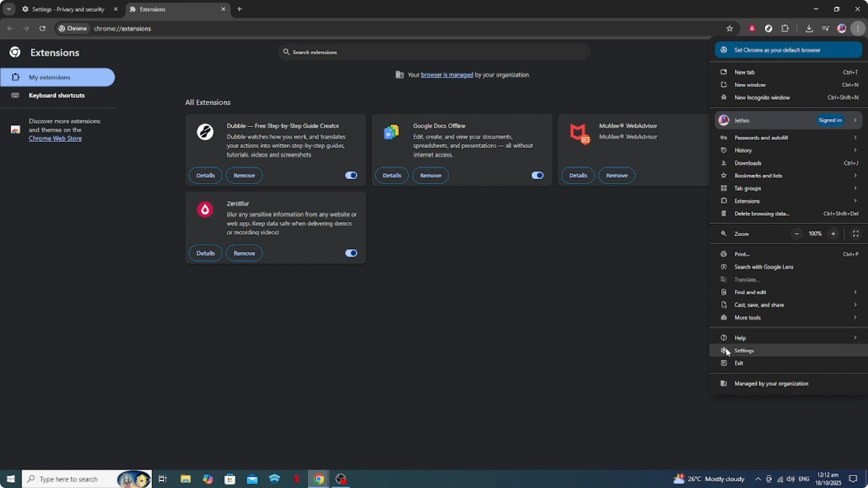Image resolution: width=868 pixels, height=488 pixels.
Task: Expand the More tools submenu
Action: click(x=789, y=318)
